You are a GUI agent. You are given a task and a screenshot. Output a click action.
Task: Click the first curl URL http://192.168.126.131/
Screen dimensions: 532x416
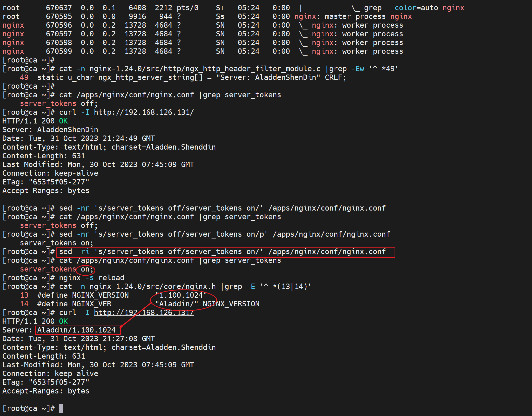point(144,112)
